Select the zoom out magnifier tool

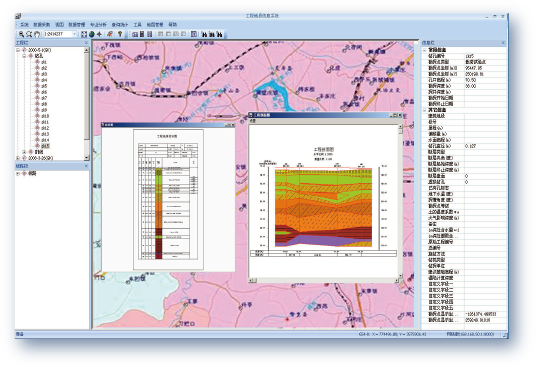pyautogui.click(x=29, y=34)
